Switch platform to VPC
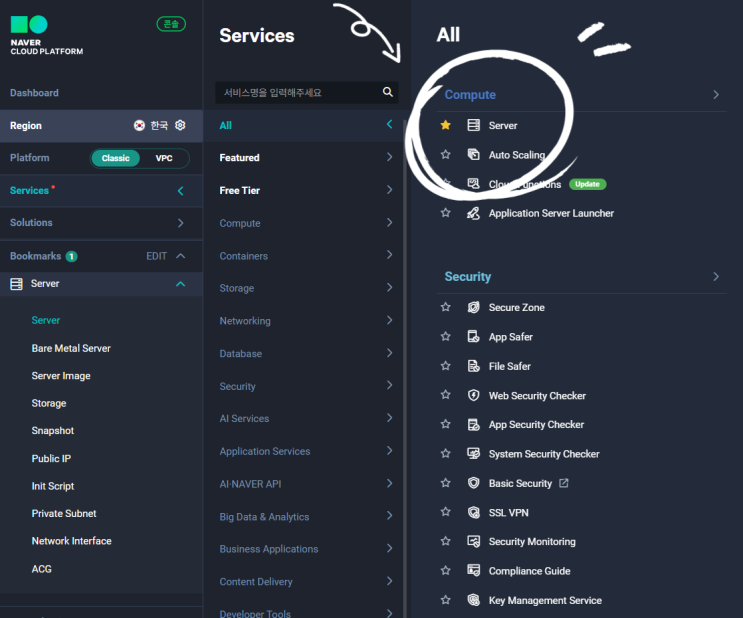This screenshot has height=618, width=743. (x=164, y=158)
